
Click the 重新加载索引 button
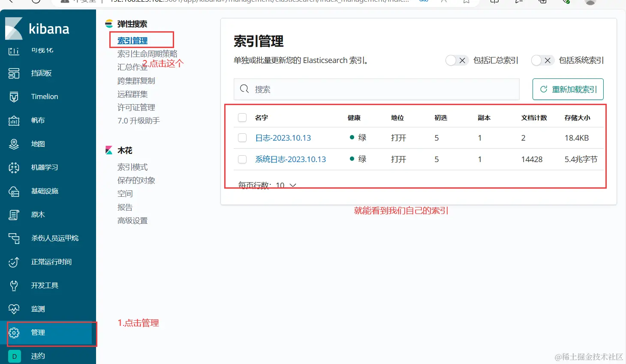tap(568, 89)
